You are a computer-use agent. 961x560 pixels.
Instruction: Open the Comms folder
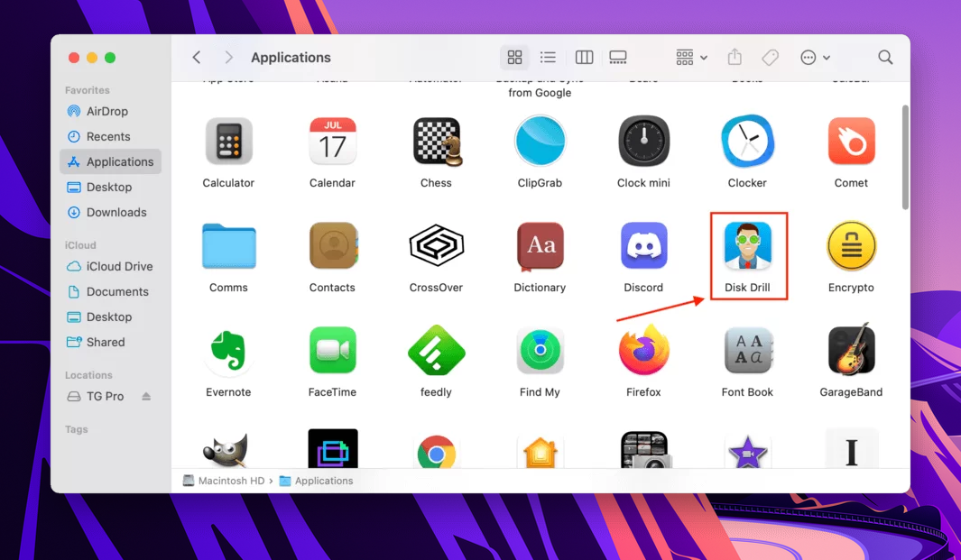pyautogui.click(x=228, y=245)
